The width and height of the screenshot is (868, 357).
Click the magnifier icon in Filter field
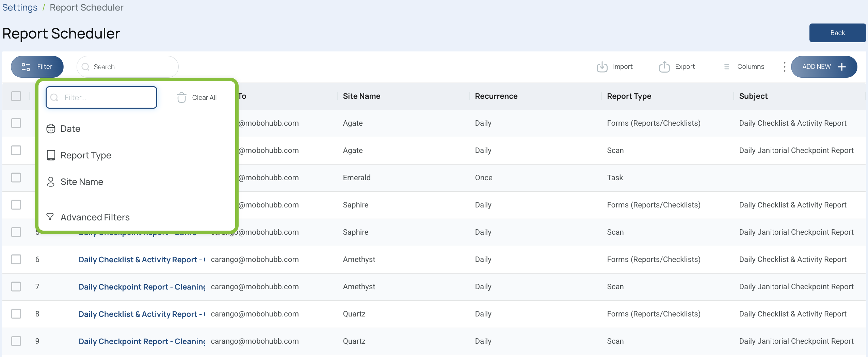(x=54, y=98)
